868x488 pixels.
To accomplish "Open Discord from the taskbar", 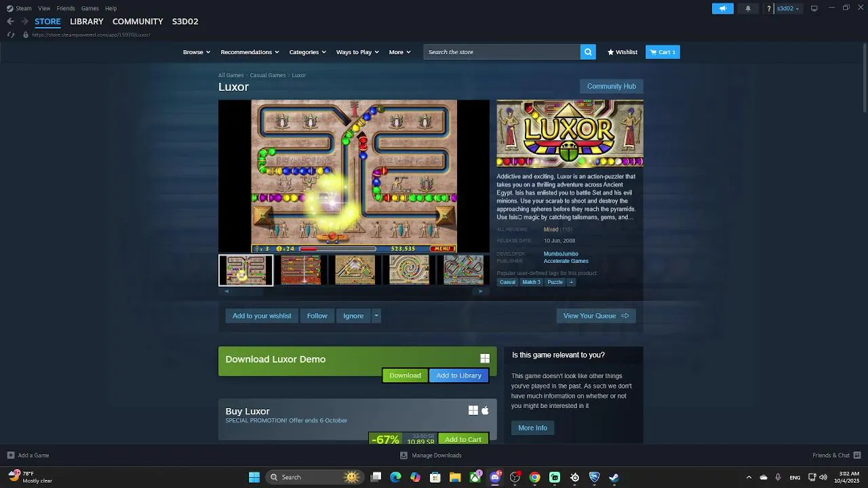I will coord(495,477).
